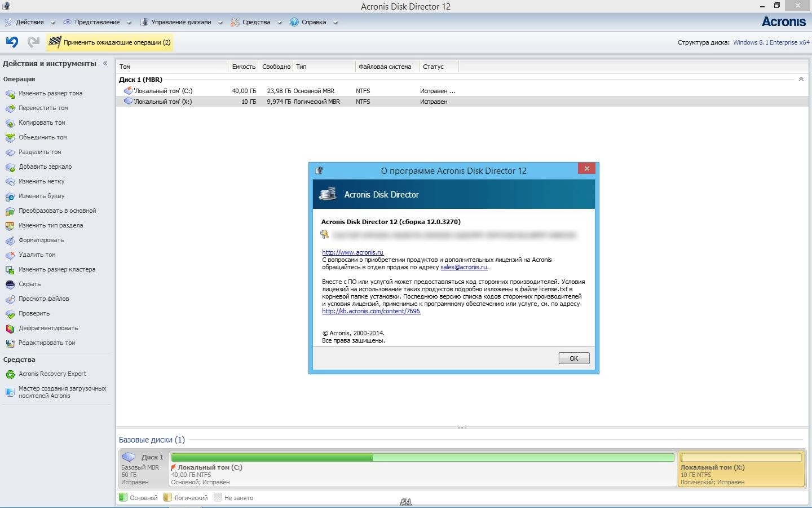This screenshot has width=812, height=508.
Task: Expand dropdown arrow next to 'Действия'
Action: click(52, 23)
